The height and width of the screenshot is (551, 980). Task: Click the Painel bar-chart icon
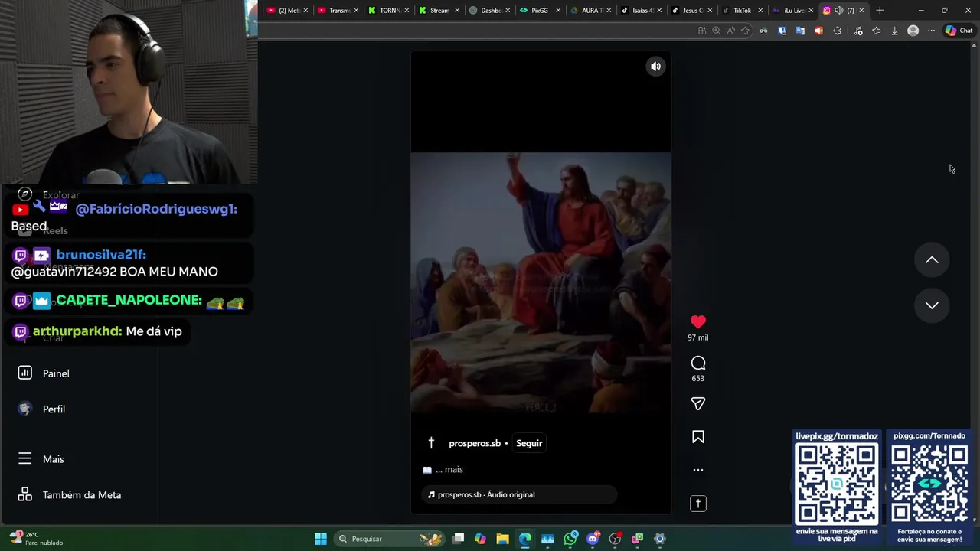click(x=24, y=373)
